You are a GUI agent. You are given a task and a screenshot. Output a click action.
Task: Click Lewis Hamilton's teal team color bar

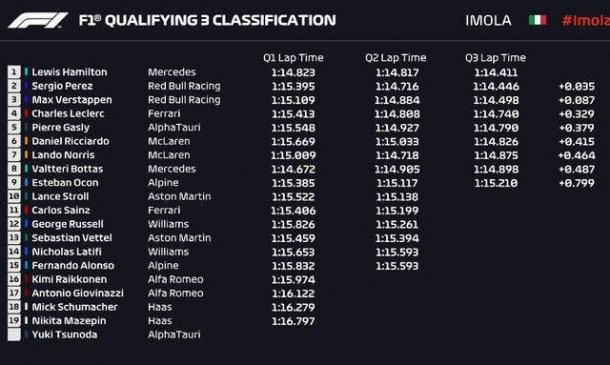(26, 72)
